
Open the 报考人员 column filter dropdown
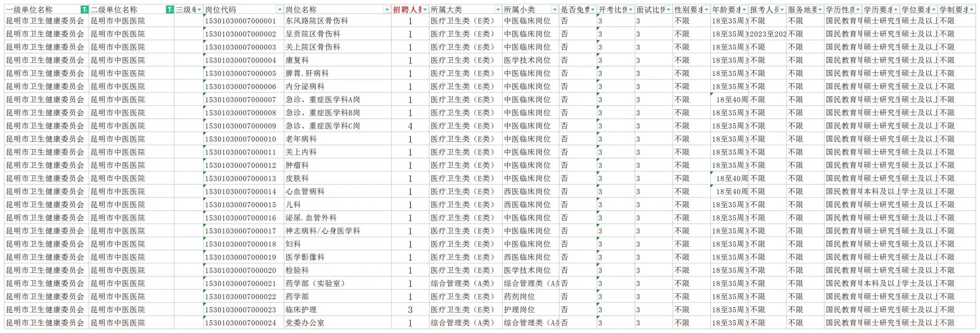click(x=782, y=10)
